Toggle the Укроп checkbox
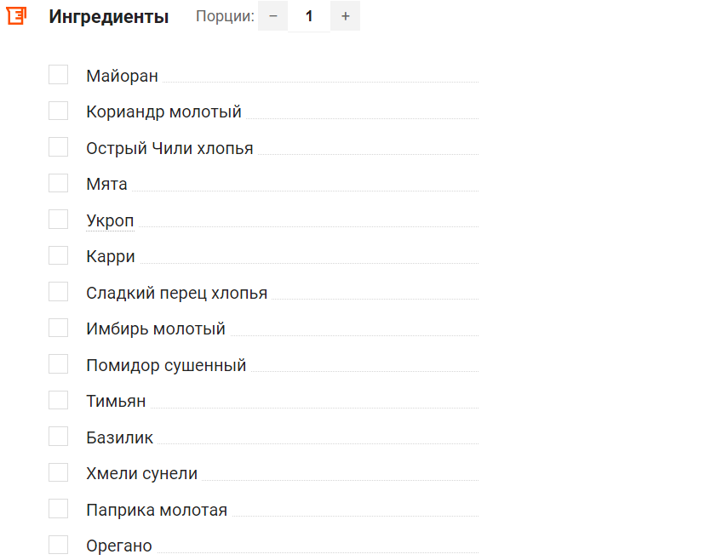This screenshot has height=560, width=728. click(x=59, y=220)
